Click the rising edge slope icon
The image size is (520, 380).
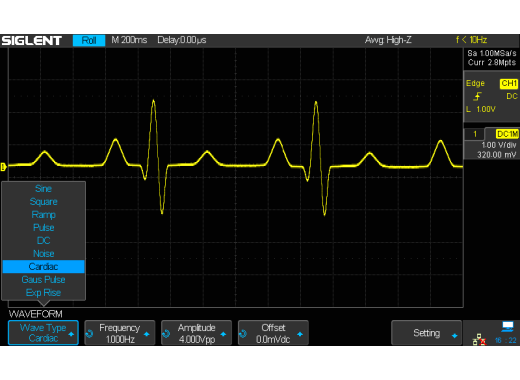(x=477, y=96)
